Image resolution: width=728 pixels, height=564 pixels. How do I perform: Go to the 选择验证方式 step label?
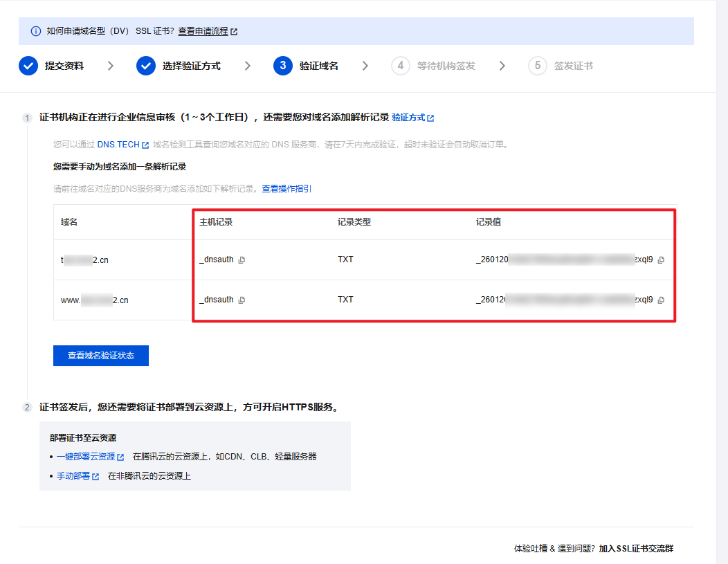click(191, 66)
